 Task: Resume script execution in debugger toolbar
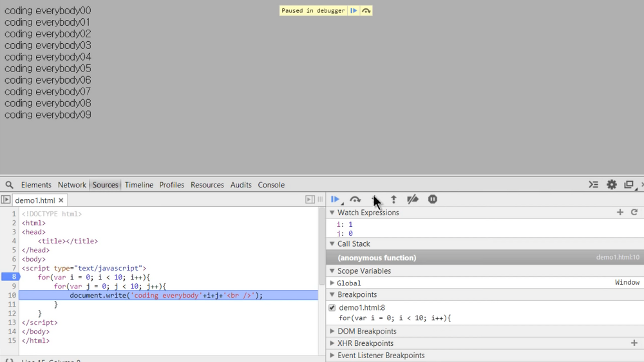coord(335,199)
